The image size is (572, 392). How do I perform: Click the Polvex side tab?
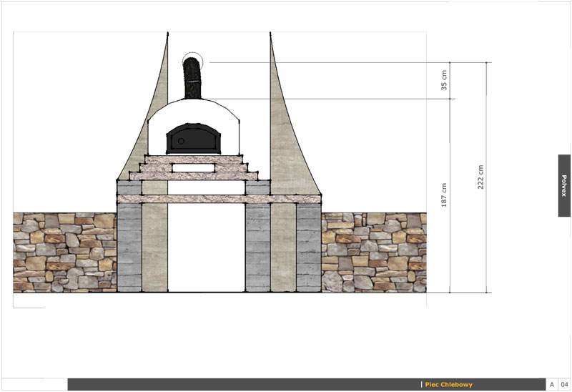coord(564,185)
